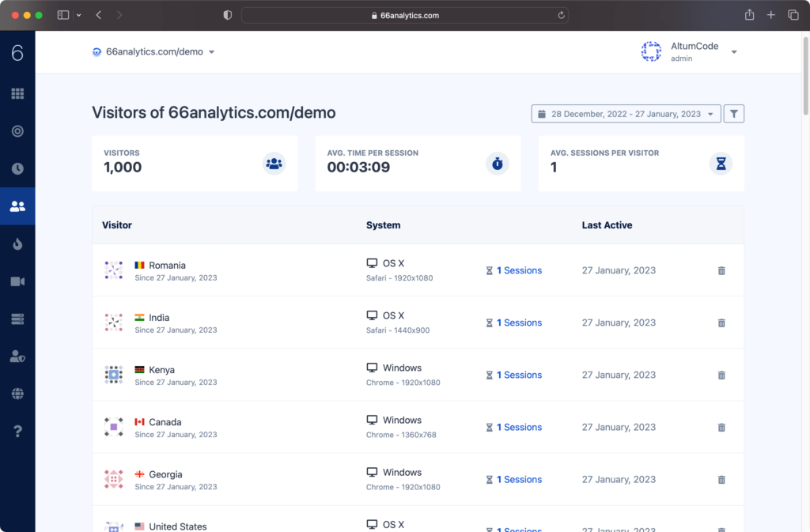Open session replays video camera icon
Viewport: 810px width, 532px height.
[17, 281]
